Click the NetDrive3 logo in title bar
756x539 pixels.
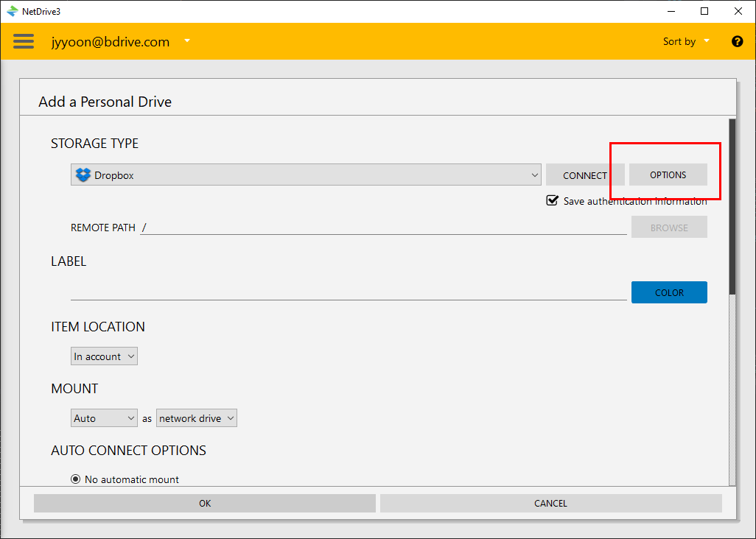pyautogui.click(x=12, y=11)
